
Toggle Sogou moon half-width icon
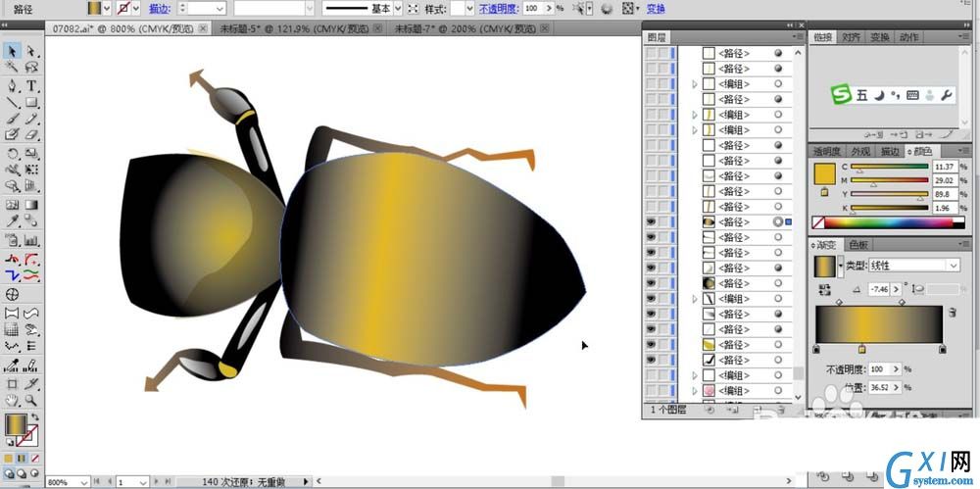pyautogui.click(x=879, y=95)
